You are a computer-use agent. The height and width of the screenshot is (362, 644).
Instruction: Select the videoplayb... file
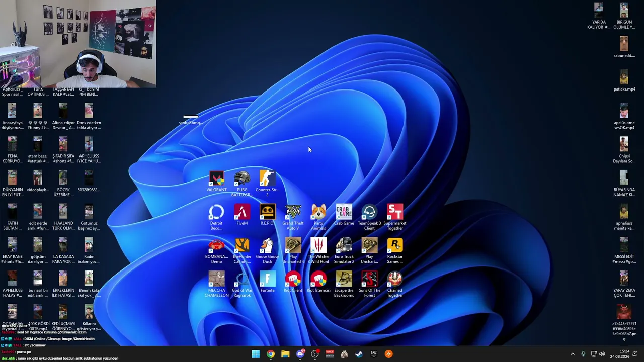coord(38,182)
